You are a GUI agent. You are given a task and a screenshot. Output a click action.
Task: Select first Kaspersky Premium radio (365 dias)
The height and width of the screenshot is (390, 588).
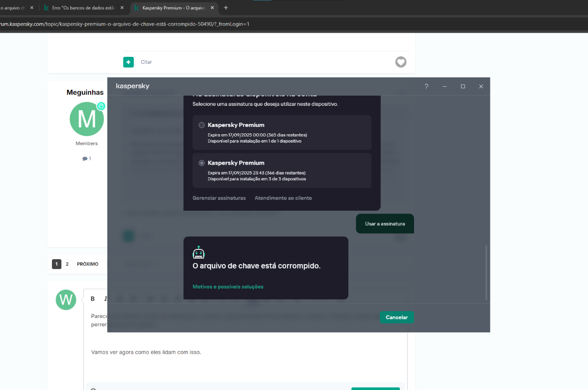tap(201, 125)
